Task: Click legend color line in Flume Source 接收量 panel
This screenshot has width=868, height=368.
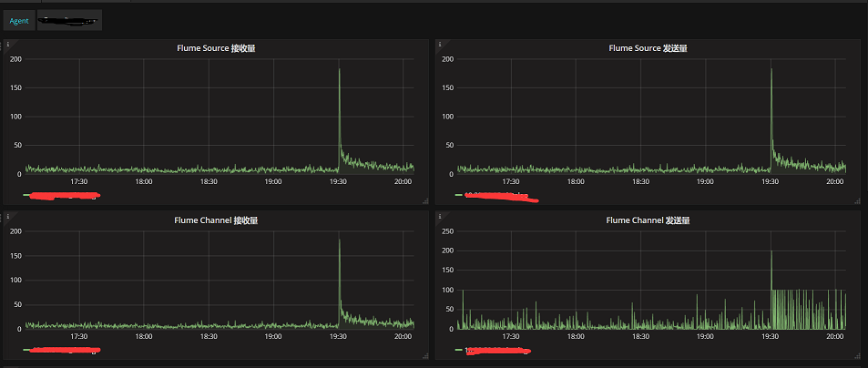Action: pos(26,195)
